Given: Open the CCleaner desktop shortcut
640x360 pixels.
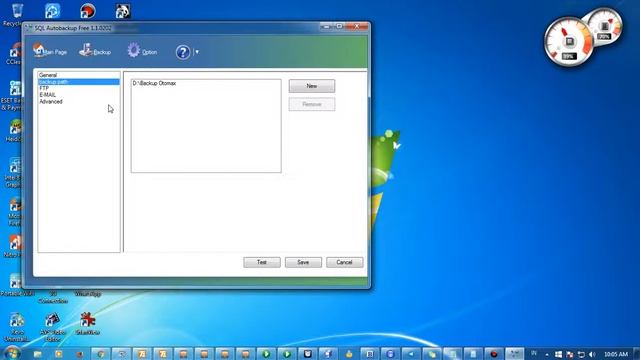Looking at the screenshot, I should 14,54.
